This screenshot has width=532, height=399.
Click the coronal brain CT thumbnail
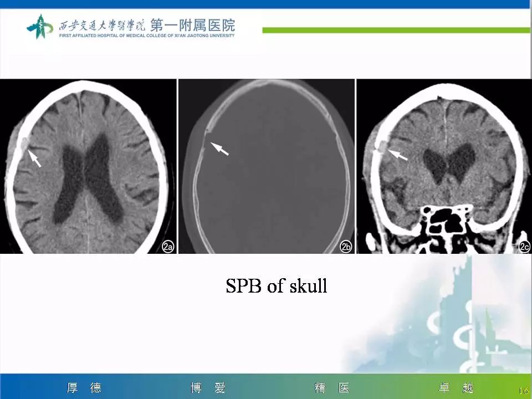(443, 166)
